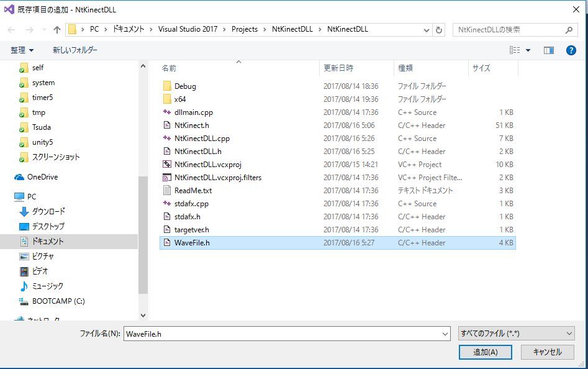588x369 pixels.
Task: Open the help question mark icon
Action: [x=571, y=50]
